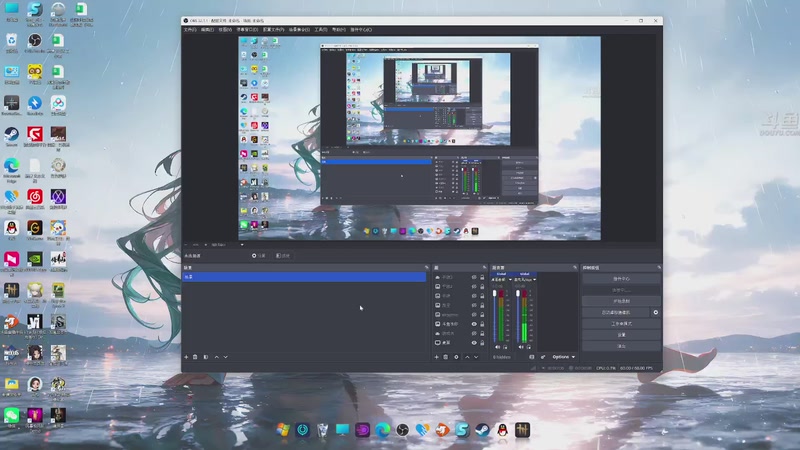Viewport: 800px width, 450px height.
Task: Toggle lock on the topmost source row
Action: 482,277
